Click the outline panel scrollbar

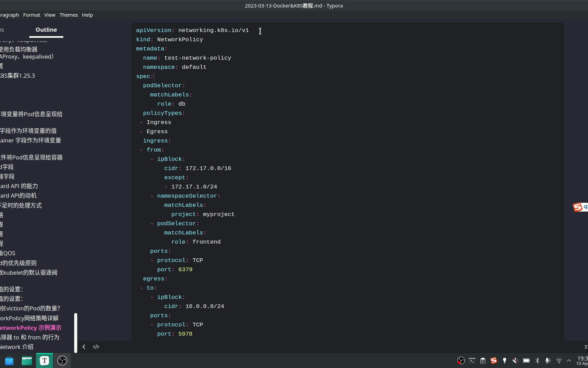76,333
